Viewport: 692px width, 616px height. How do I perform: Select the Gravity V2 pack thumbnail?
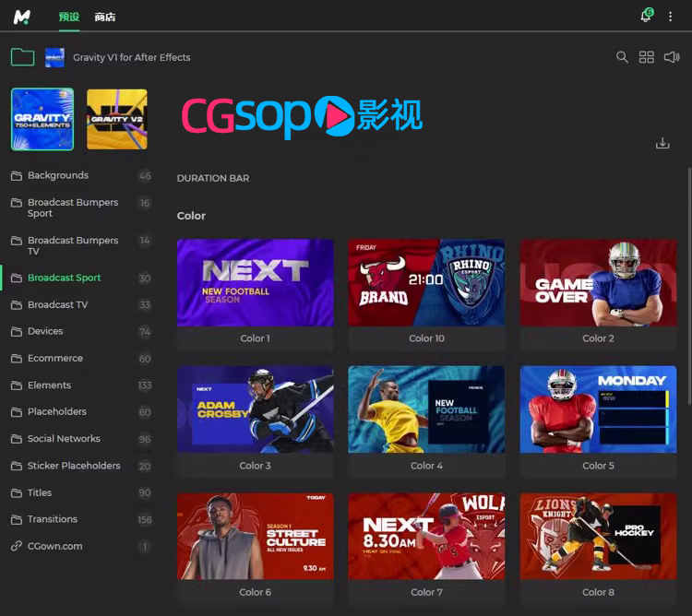(x=117, y=119)
